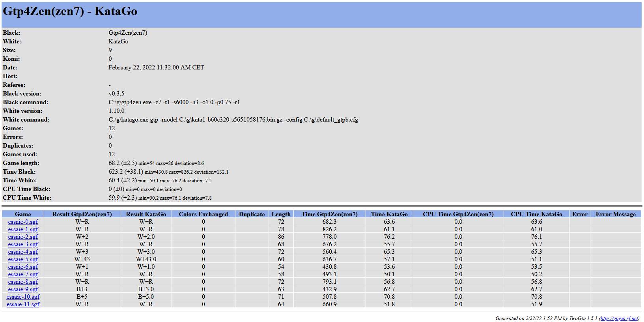
Task: Open the essaie-3.sgf game link
Action: click(23, 244)
